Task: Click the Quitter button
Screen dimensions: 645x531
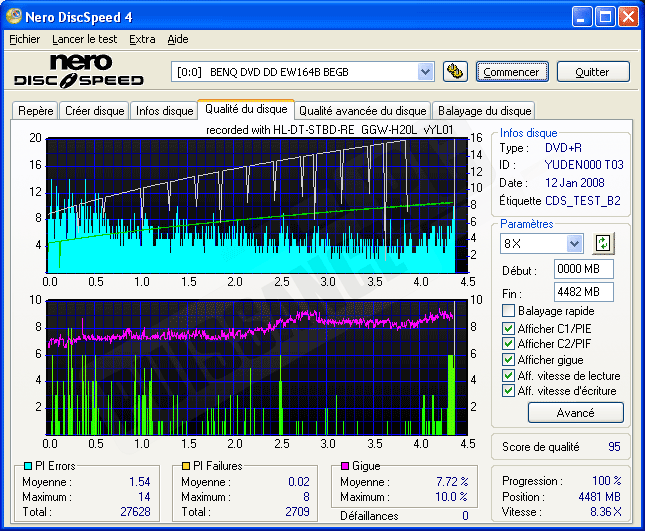Action: pos(593,72)
